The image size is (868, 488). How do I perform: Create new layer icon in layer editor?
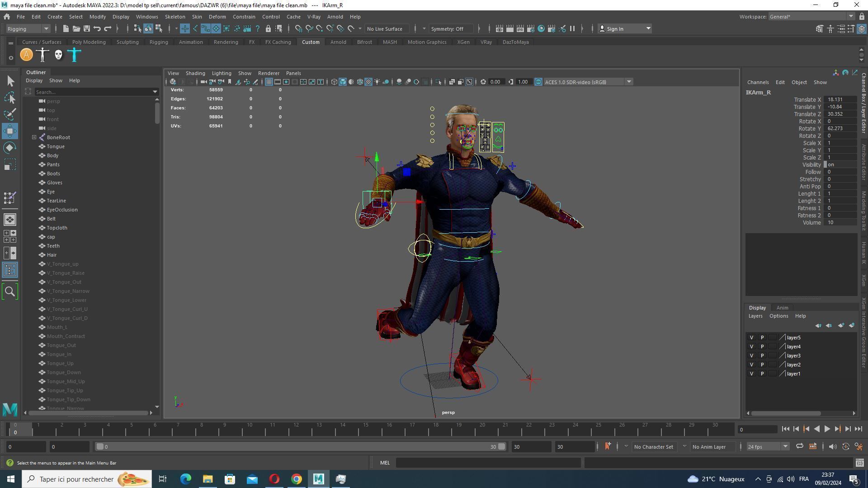pos(841,325)
